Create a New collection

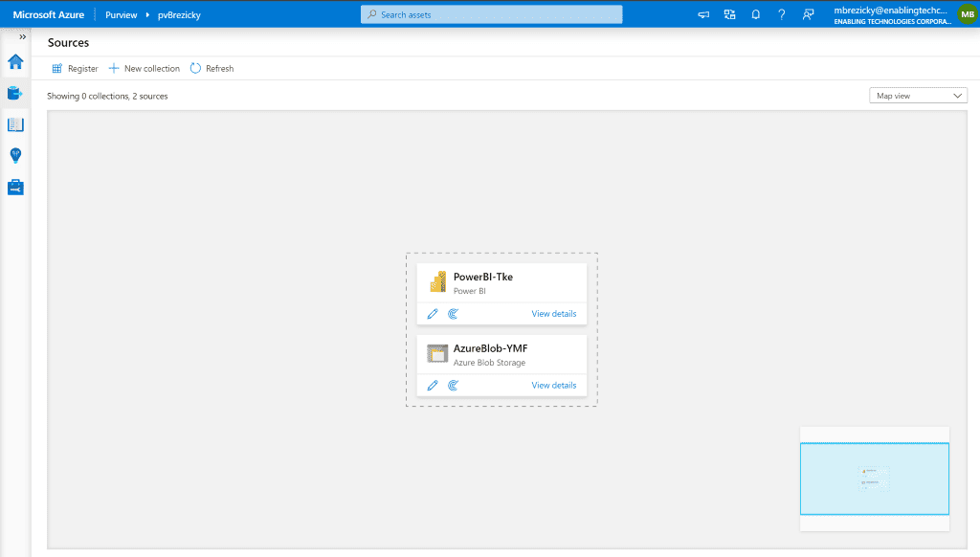coord(145,69)
